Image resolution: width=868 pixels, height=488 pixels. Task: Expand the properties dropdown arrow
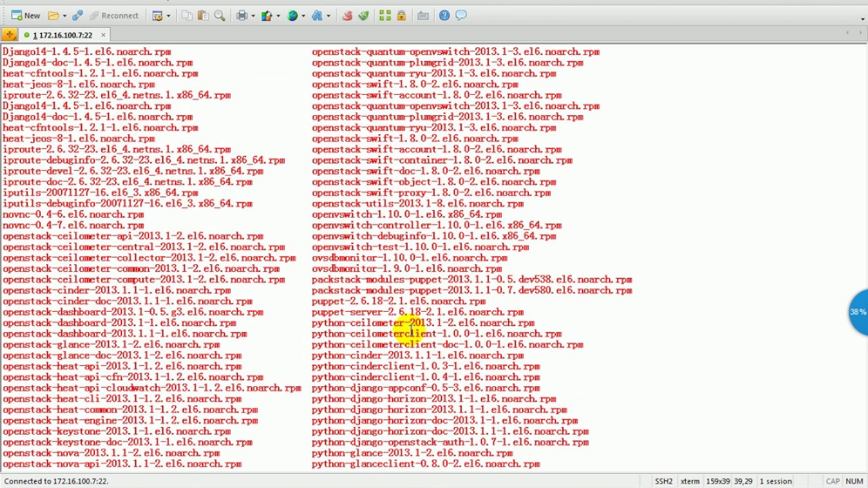[168, 15]
